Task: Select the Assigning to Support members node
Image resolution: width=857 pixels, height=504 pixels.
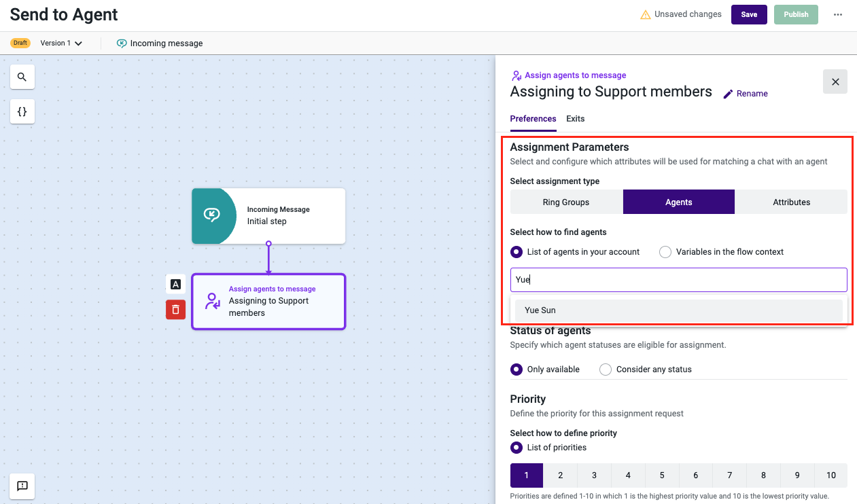Action: pyautogui.click(x=268, y=302)
